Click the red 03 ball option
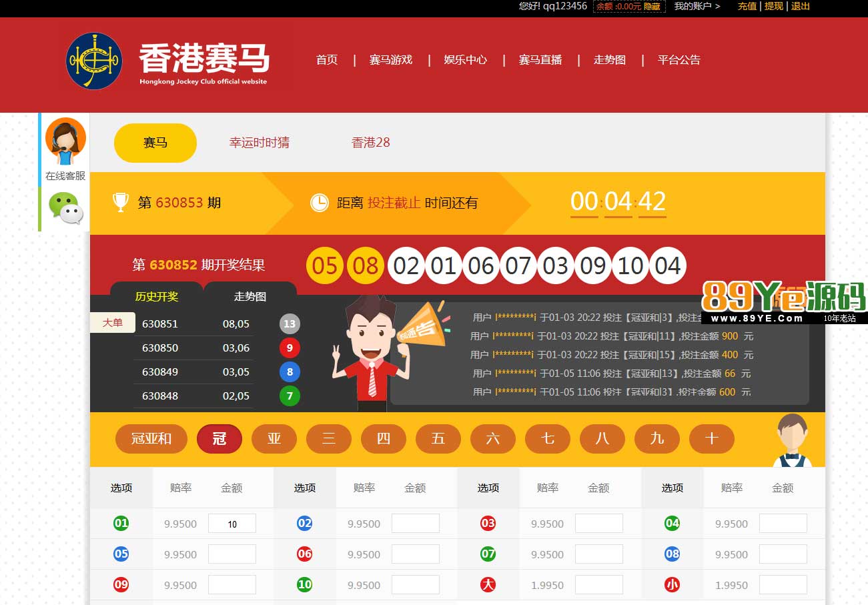The image size is (868, 605). [488, 524]
